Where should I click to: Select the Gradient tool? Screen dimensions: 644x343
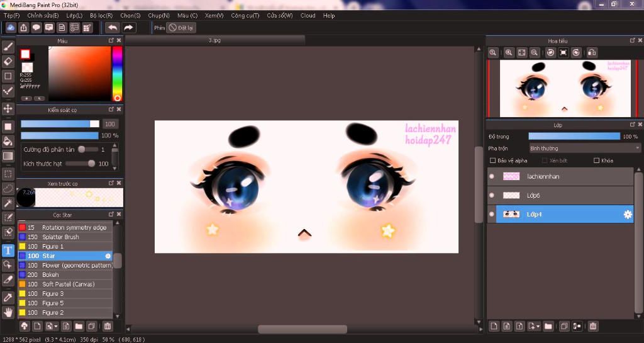pyautogui.click(x=8, y=156)
